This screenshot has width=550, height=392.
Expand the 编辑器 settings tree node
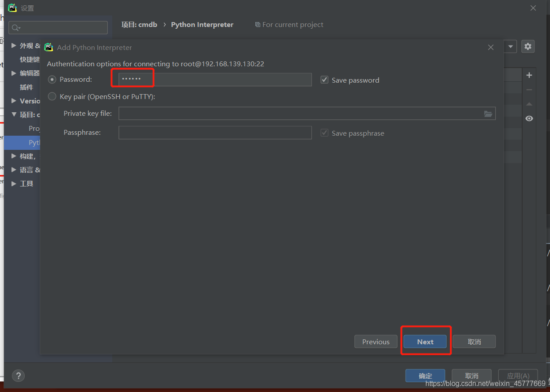click(14, 73)
